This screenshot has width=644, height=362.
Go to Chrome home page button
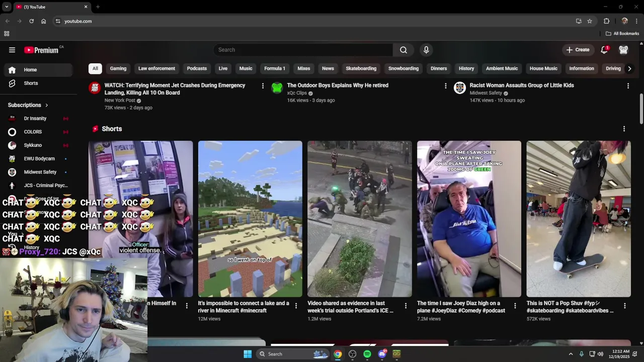[43, 21]
